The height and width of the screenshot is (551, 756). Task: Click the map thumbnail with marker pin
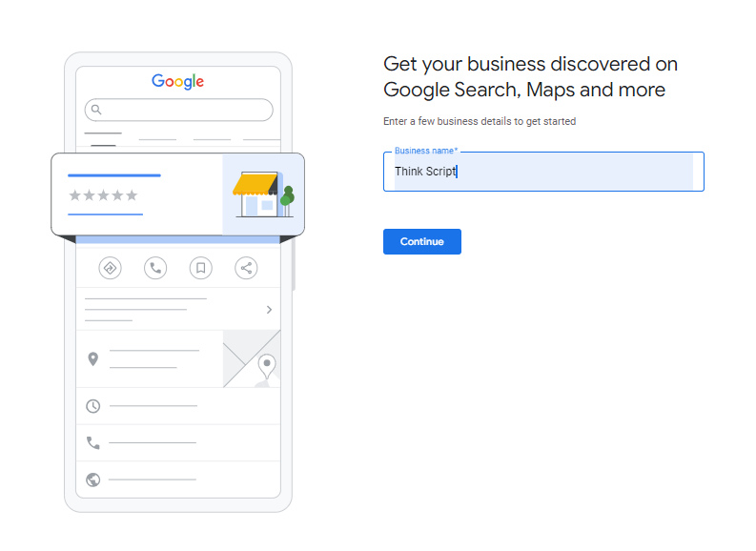252,359
